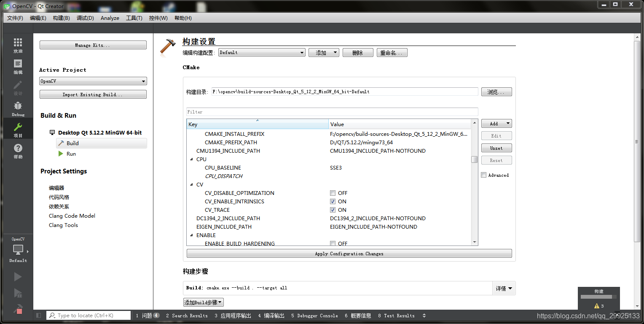The image size is (644, 324).
Task: Open the 添加Build步骤 dropdown
Action: pyautogui.click(x=203, y=302)
